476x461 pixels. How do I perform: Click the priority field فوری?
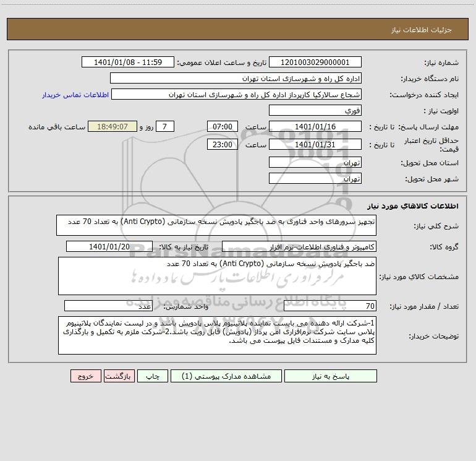pyautogui.click(x=315, y=110)
